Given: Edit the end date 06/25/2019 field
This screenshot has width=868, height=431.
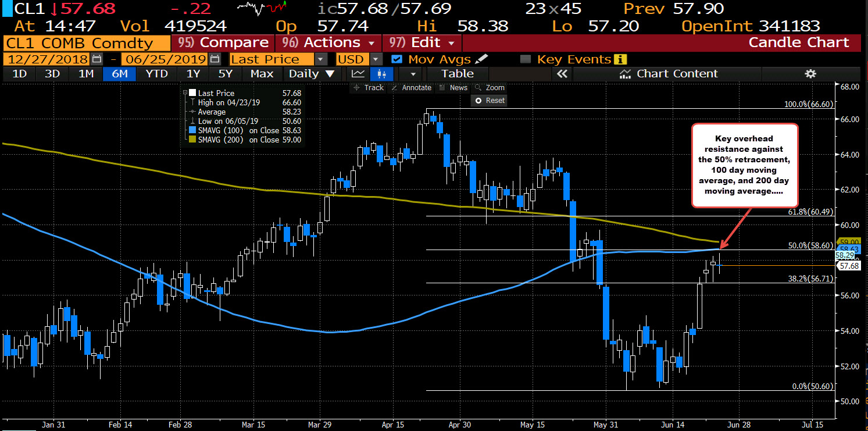Looking at the screenshot, I should click(163, 59).
